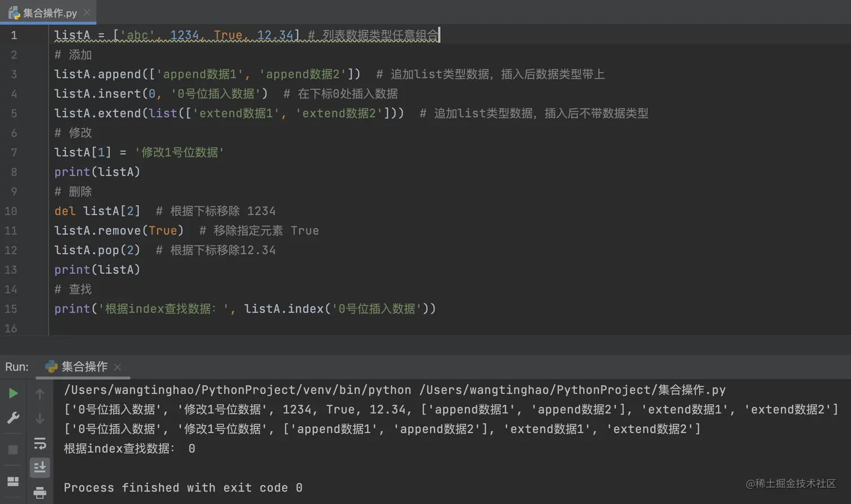
Task: Click 'listA.pop(2)' on line 12
Action: point(97,250)
